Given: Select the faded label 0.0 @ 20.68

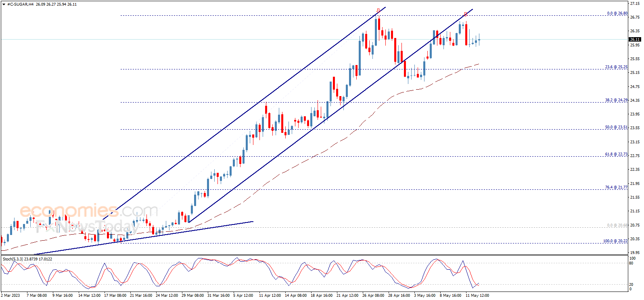Looking at the screenshot, I should [x=617, y=225].
